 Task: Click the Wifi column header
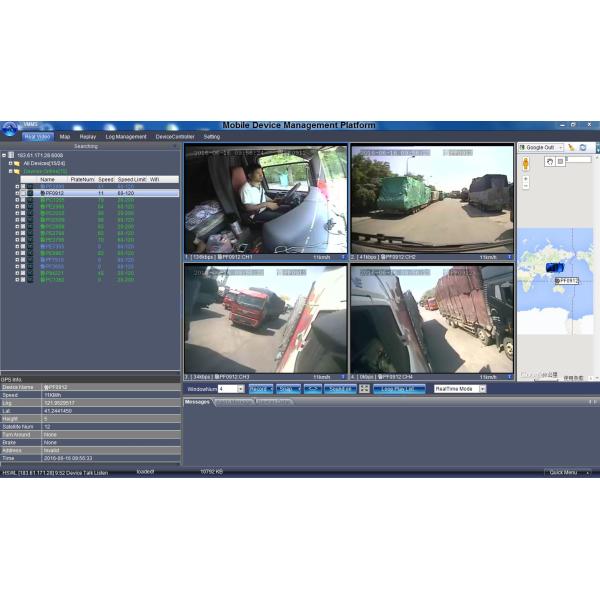click(155, 179)
